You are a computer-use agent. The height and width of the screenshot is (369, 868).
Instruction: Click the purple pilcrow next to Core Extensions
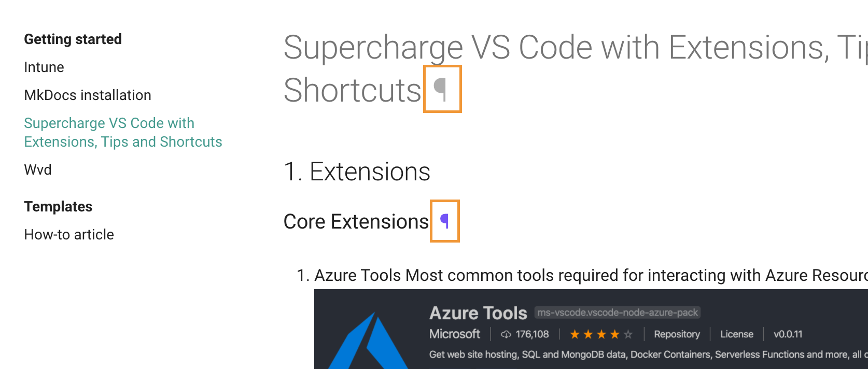tap(444, 221)
